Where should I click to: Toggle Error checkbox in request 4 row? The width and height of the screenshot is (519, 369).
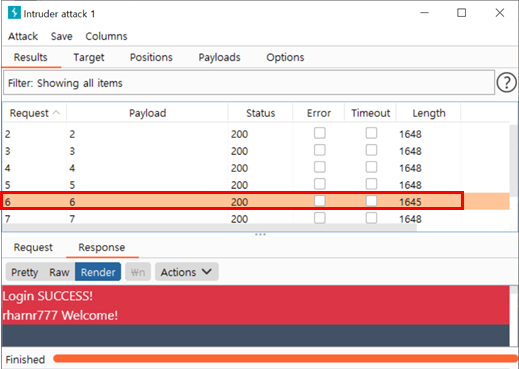point(320,167)
